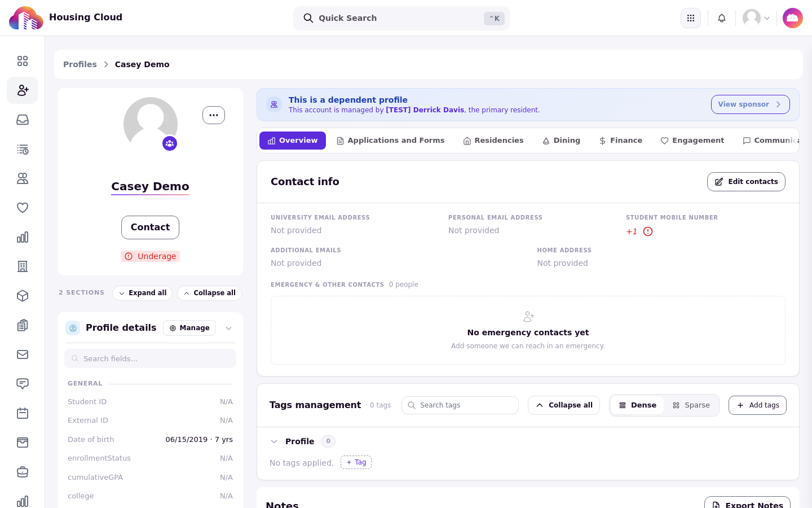This screenshot has height=508, width=812.
Task: Open the Dining tab
Action: tap(561, 141)
